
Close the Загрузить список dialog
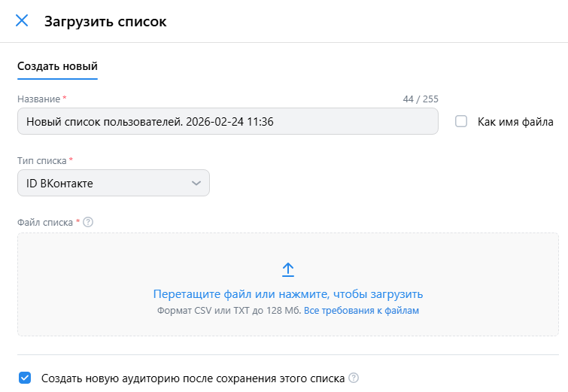(22, 21)
